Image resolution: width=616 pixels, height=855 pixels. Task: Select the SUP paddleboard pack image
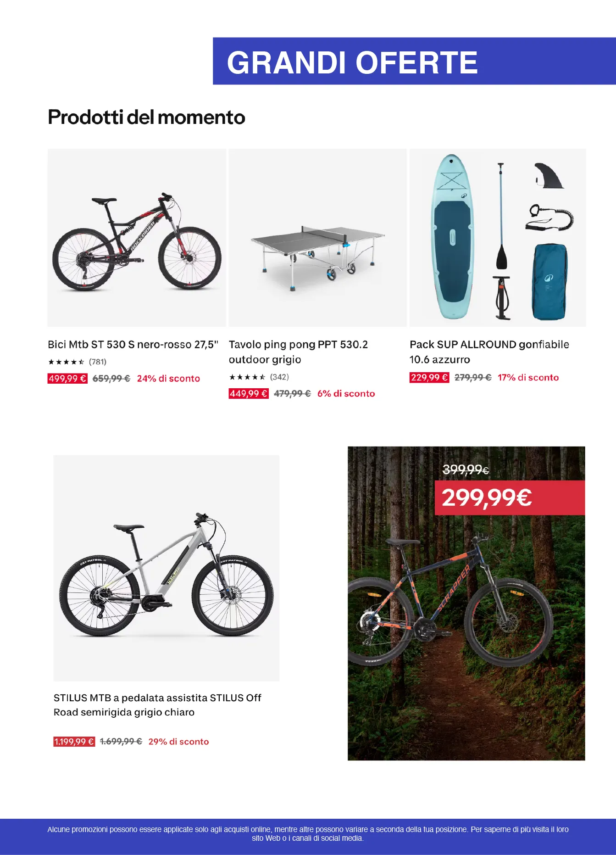[x=498, y=238]
